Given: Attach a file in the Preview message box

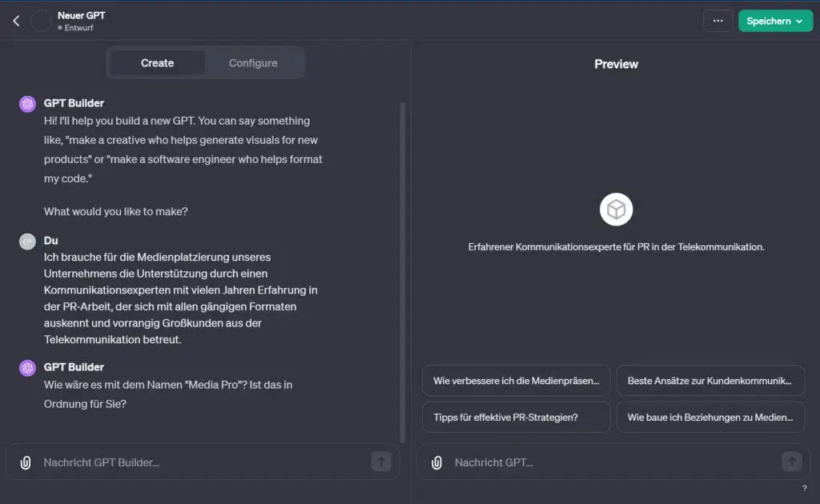Looking at the screenshot, I should (x=436, y=462).
